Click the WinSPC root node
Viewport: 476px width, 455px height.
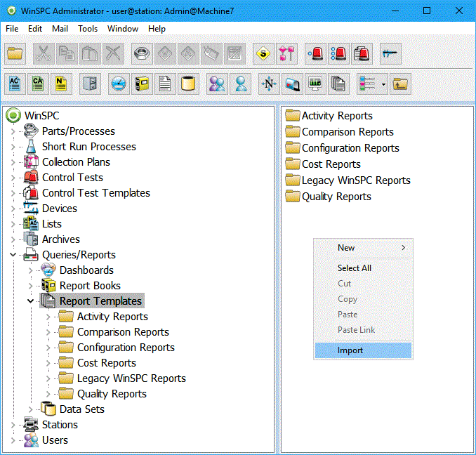pyautogui.click(x=41, y=116)
